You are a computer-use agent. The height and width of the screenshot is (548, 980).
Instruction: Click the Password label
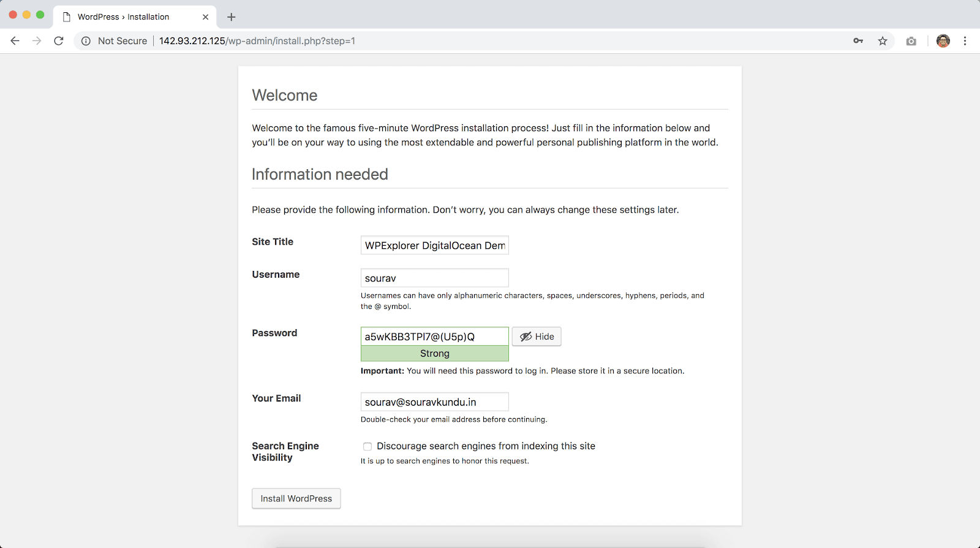274,333
